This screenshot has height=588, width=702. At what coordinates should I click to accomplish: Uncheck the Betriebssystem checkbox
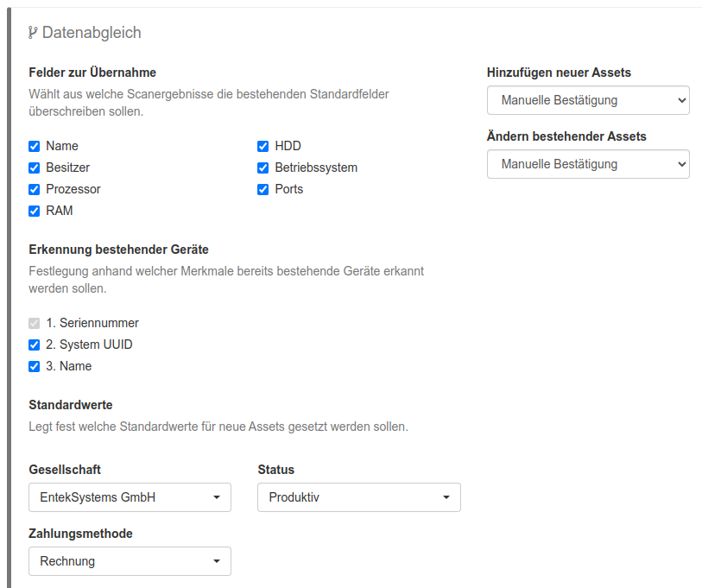click(x=263, y=168)
